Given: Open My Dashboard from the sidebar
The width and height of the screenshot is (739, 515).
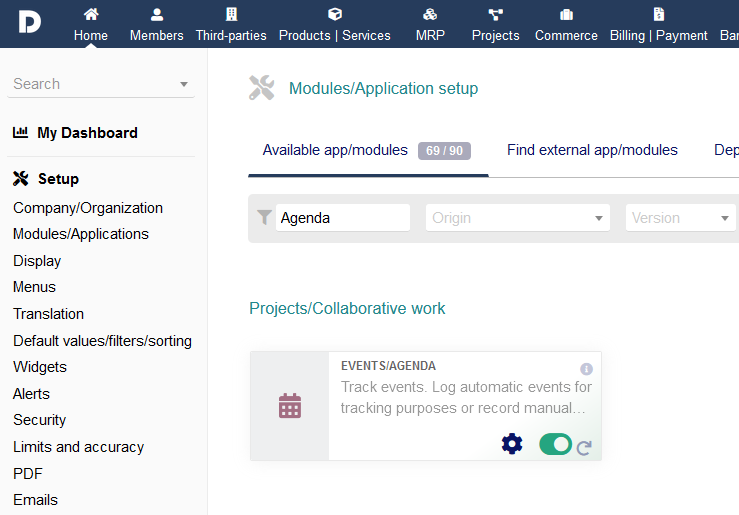Looking at the screenshot, I should [87, 133].
